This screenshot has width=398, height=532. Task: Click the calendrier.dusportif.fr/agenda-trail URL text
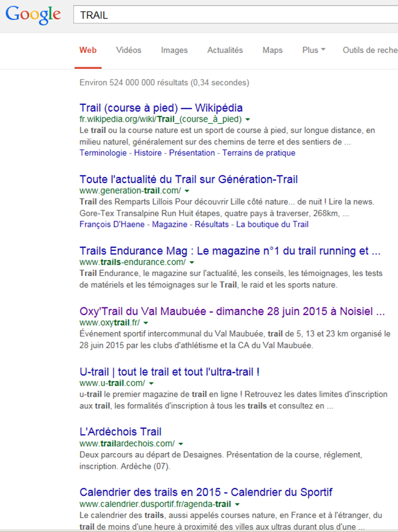155,504
